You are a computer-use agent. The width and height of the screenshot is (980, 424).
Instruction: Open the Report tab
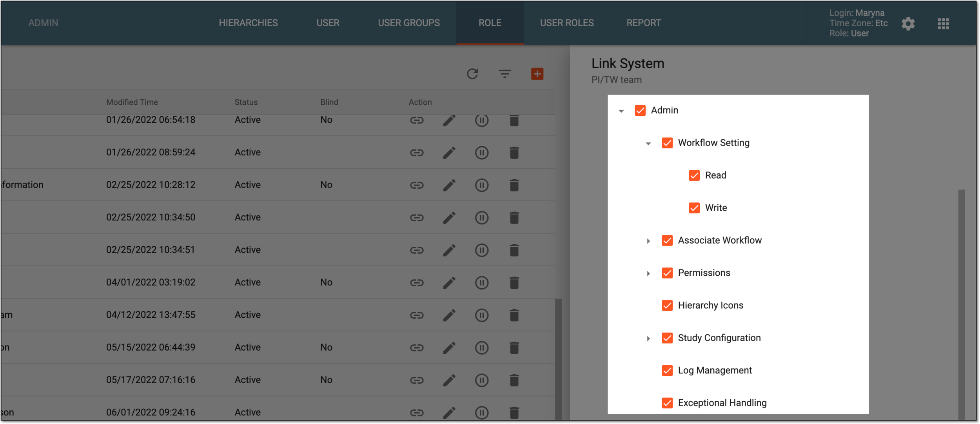tap(643, 23)
